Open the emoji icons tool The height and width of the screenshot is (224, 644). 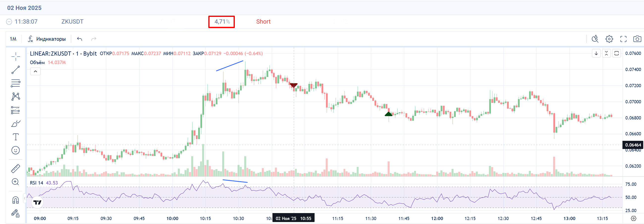click(16, 150)
